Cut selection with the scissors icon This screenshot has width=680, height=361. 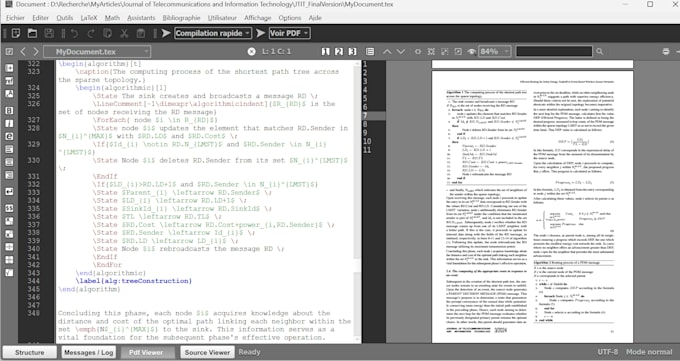[124, 33]
